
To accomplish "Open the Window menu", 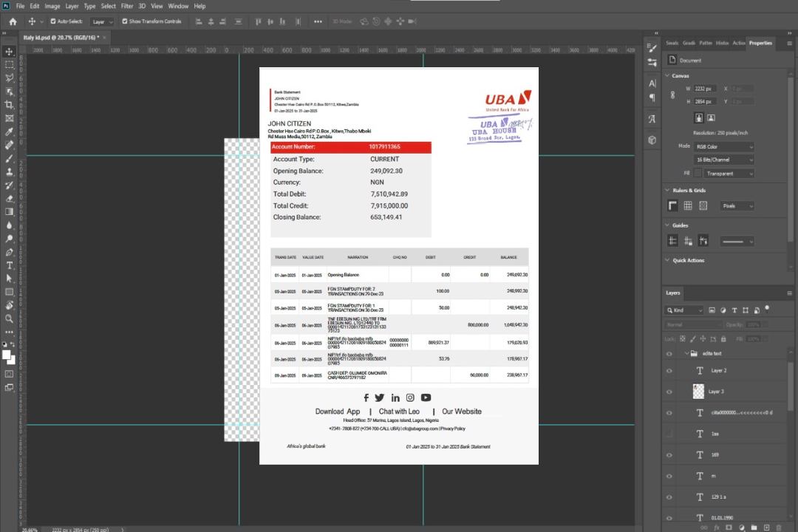I will click(178, 6).
